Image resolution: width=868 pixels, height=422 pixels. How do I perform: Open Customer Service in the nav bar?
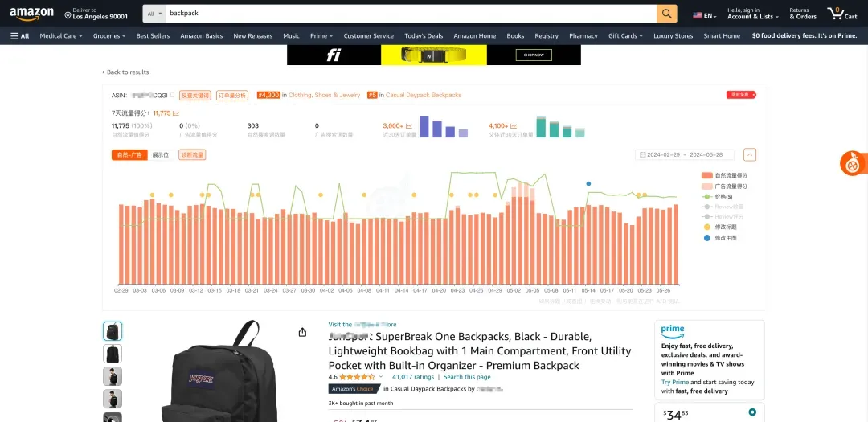point(369,36)
